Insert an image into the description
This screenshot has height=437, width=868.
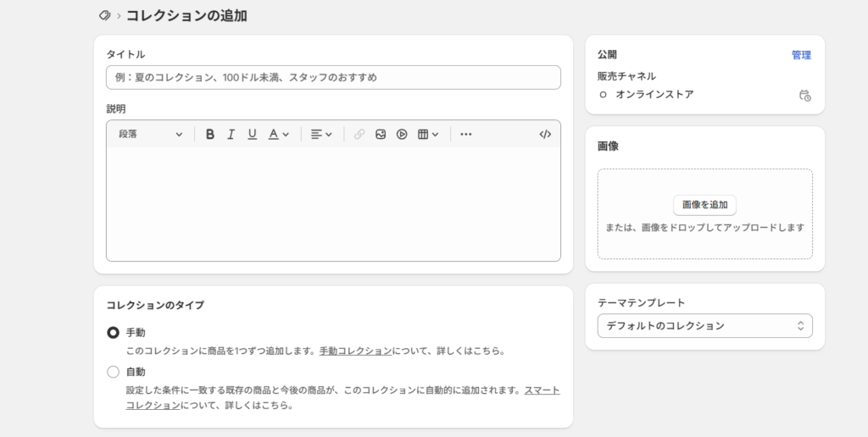[x=381, y=134]
